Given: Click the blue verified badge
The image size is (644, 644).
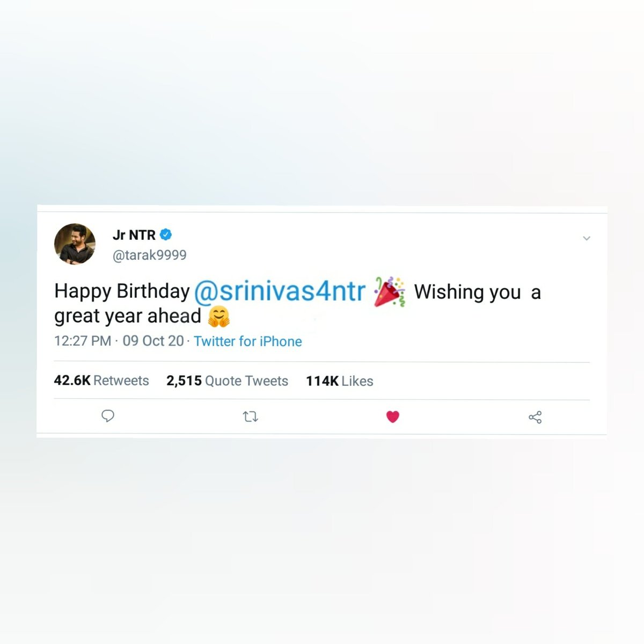Looking at the screenshot, I should tap(166, 235).
